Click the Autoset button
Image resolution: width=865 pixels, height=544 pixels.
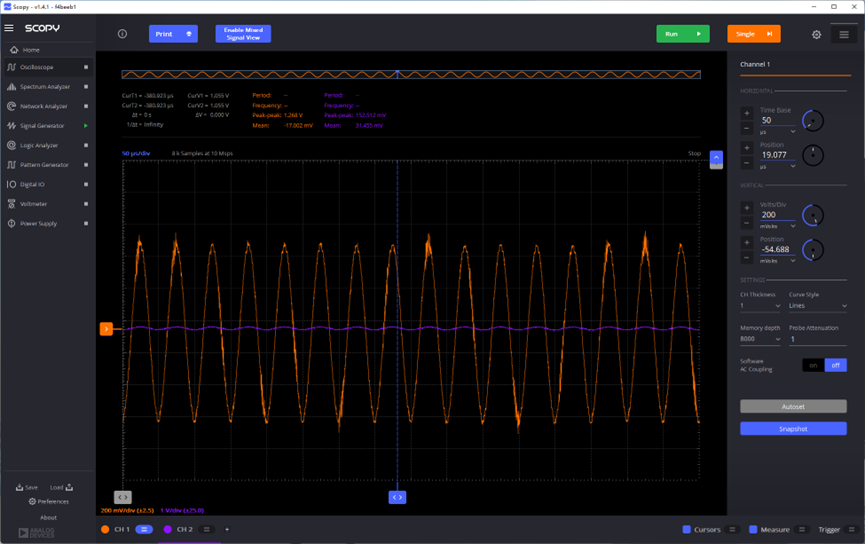[x=793, y=407]
